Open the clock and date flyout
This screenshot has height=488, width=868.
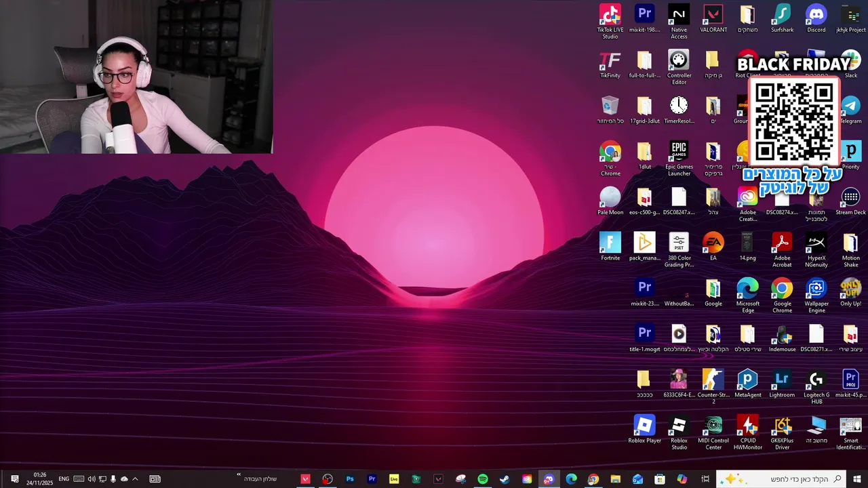(x=40, y=479)
